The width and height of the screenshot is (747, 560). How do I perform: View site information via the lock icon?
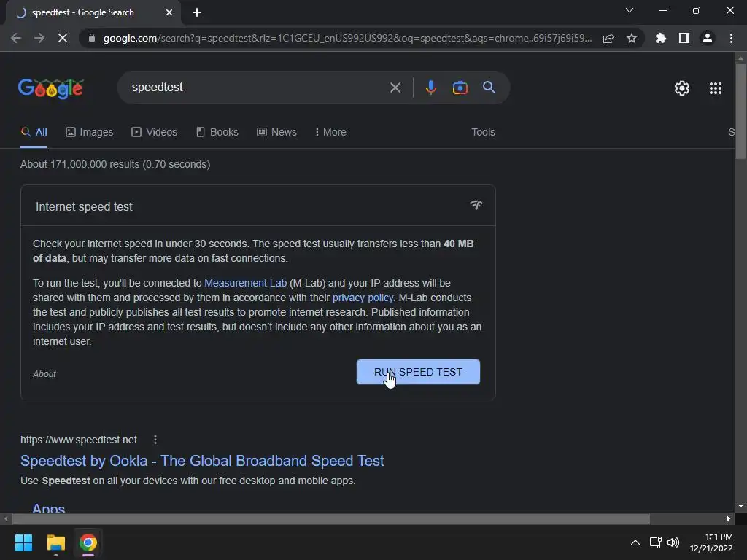92,38
